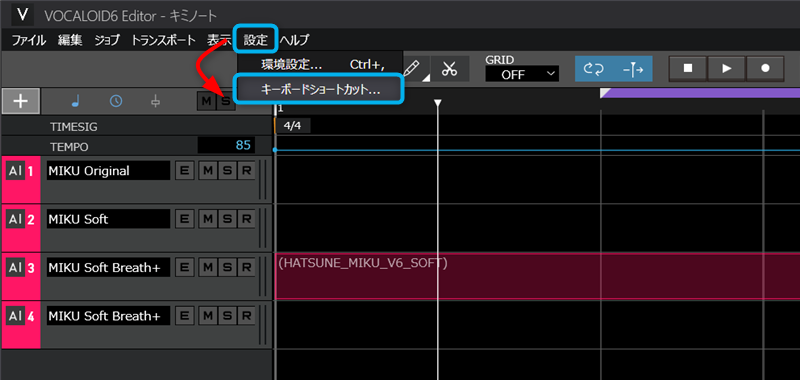Viewport: 800px width, 380px height.
Task: Open effects E on MIKU Soft track
Action: [184, 219]
